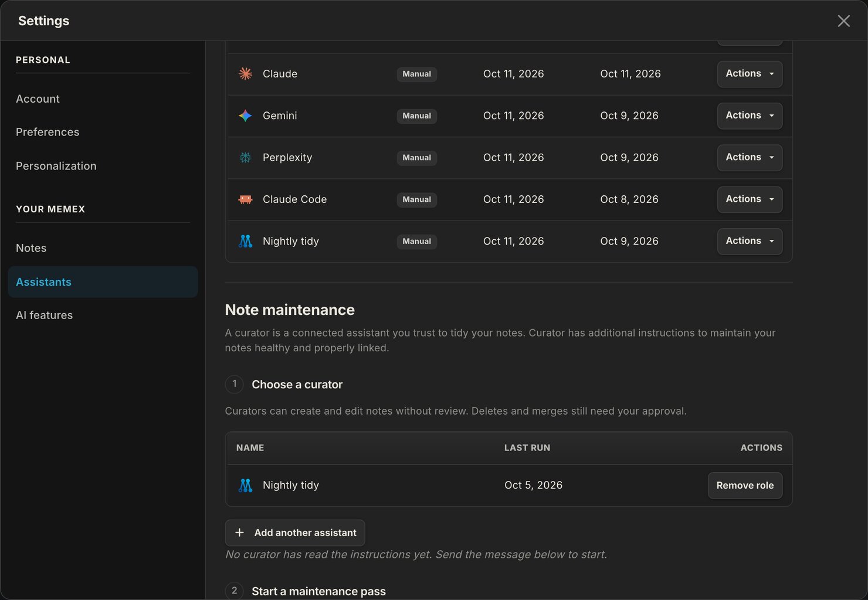The image size is (868, 600).
Task: Click the Gemini sparkle icon
Action: [x=245, y=116]
